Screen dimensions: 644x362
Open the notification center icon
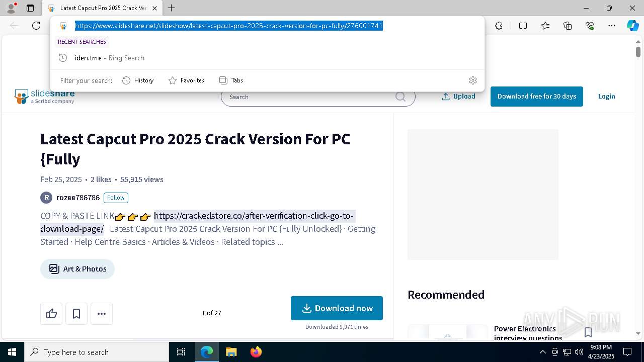(627, 352)
